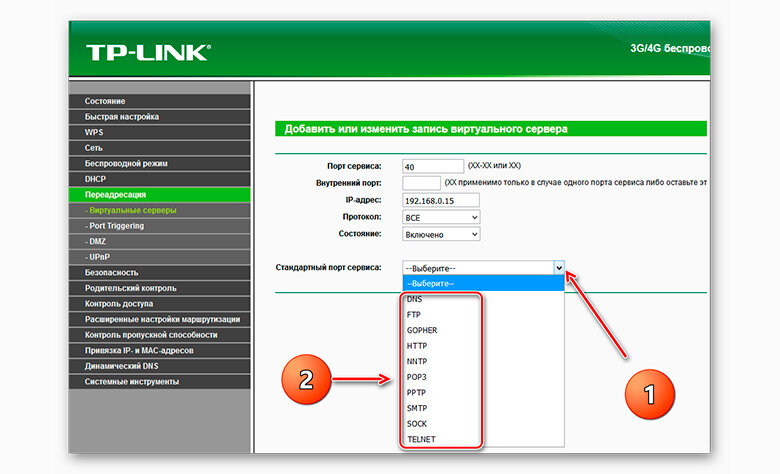The height and width of the screenshot is (474, 780).
Task: Go to the DHCP section
Action: click(159, 179)
